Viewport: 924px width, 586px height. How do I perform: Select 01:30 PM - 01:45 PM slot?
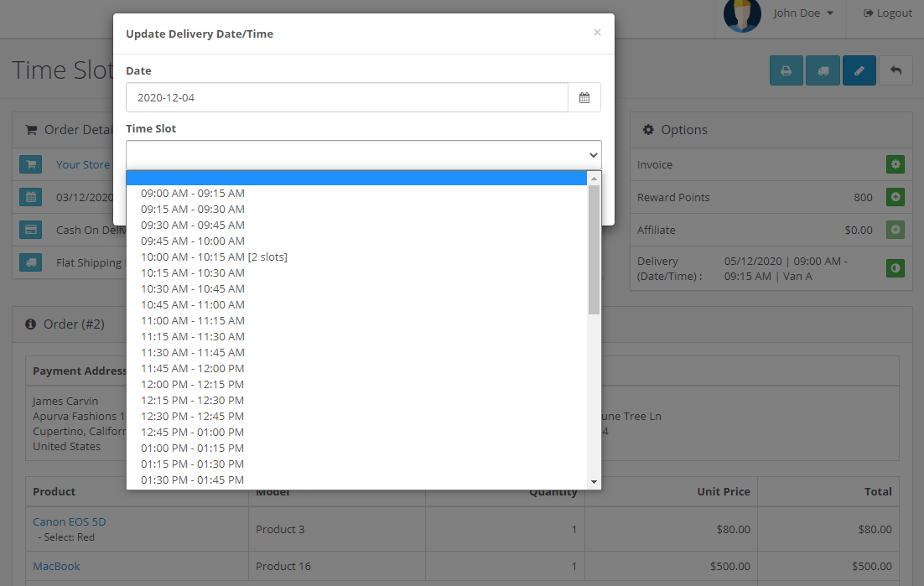[x=356, y=480]
